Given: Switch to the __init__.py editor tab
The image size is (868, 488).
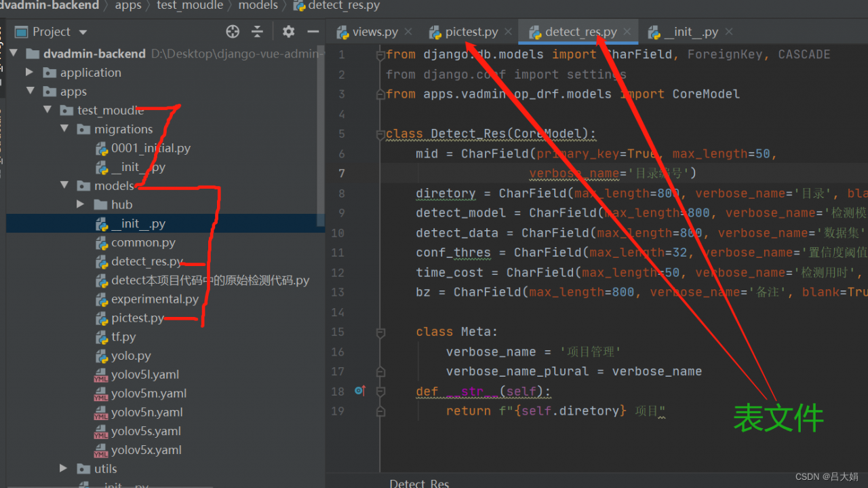Looking at the screenshot, I should (690, 32).
